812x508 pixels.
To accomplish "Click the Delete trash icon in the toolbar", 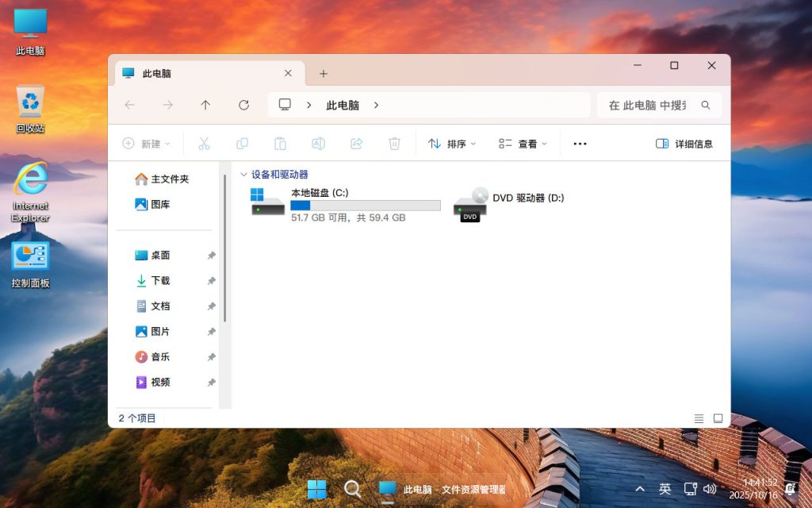I will coord(394,143).
